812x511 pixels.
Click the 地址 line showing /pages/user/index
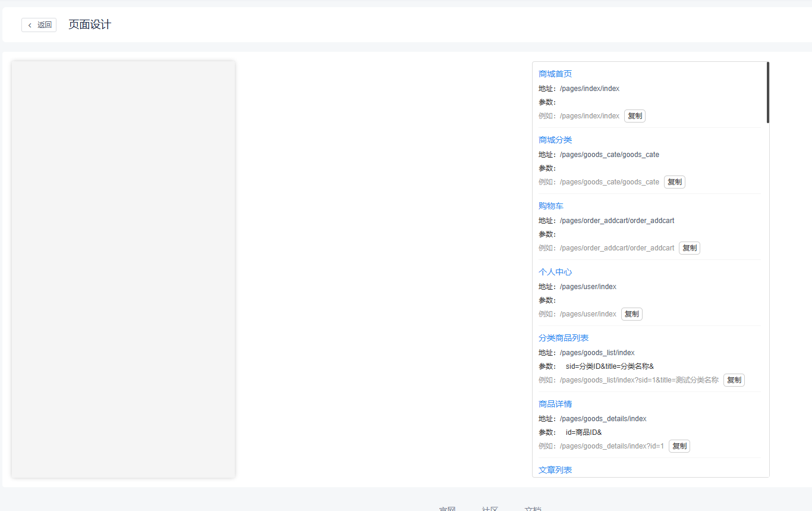pos(577,287)
